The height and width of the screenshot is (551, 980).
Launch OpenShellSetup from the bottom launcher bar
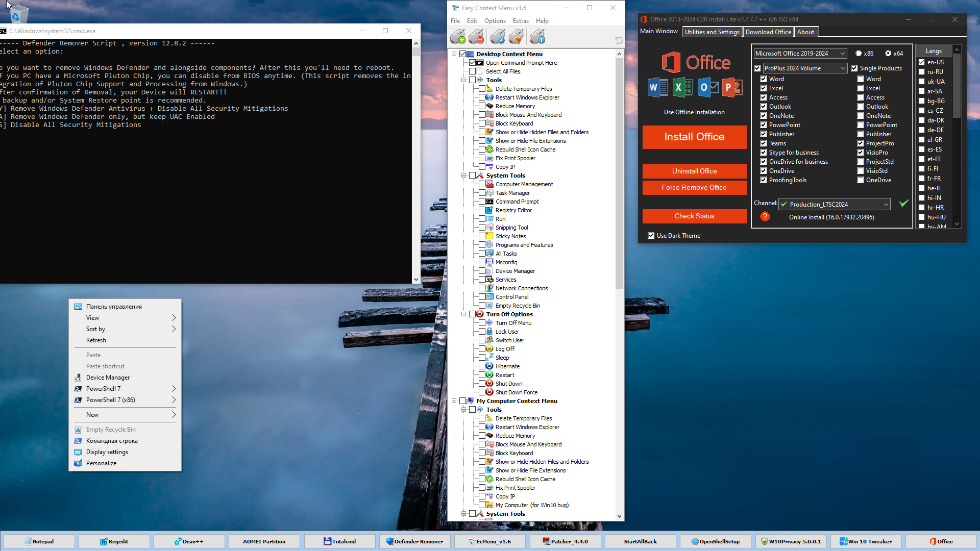(715, 541)
